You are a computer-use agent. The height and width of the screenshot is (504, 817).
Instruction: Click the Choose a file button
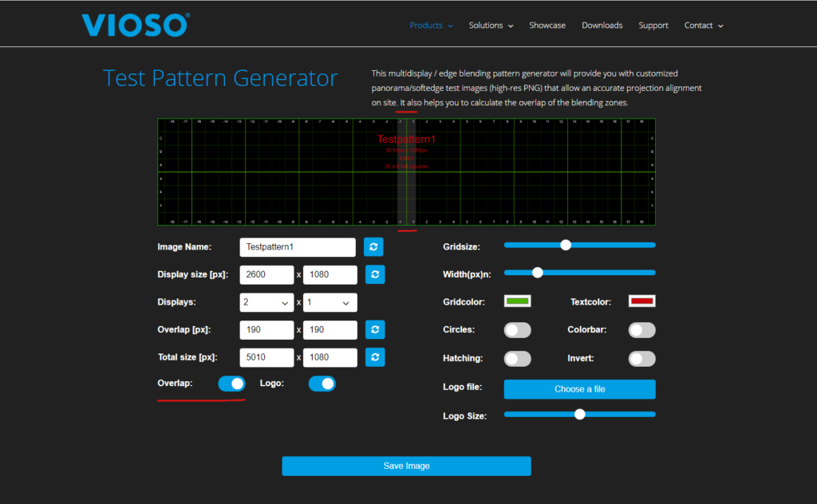(579, 389)
